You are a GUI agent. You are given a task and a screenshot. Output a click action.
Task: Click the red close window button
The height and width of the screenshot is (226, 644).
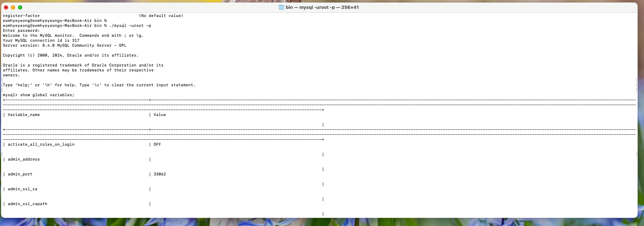click(x=6, y=7)
